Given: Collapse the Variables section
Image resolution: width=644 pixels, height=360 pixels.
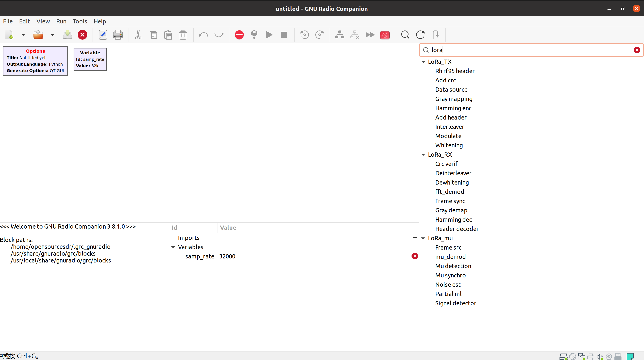Looking at the screenshot, I should coord(173,247).
